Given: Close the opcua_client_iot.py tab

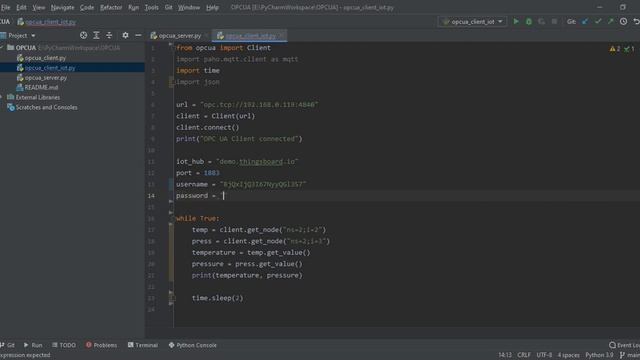Looking at the screenshot, I should (x=281, y=36).
